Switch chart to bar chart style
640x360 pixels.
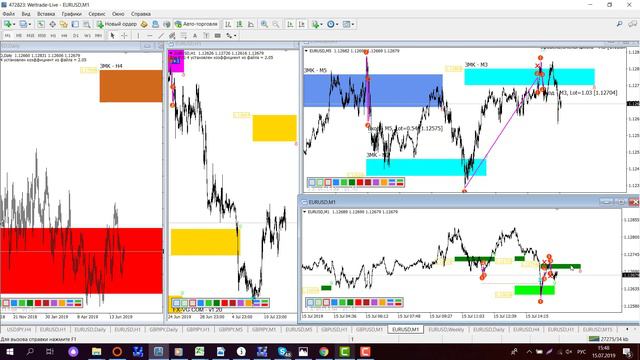click(228, 24)
